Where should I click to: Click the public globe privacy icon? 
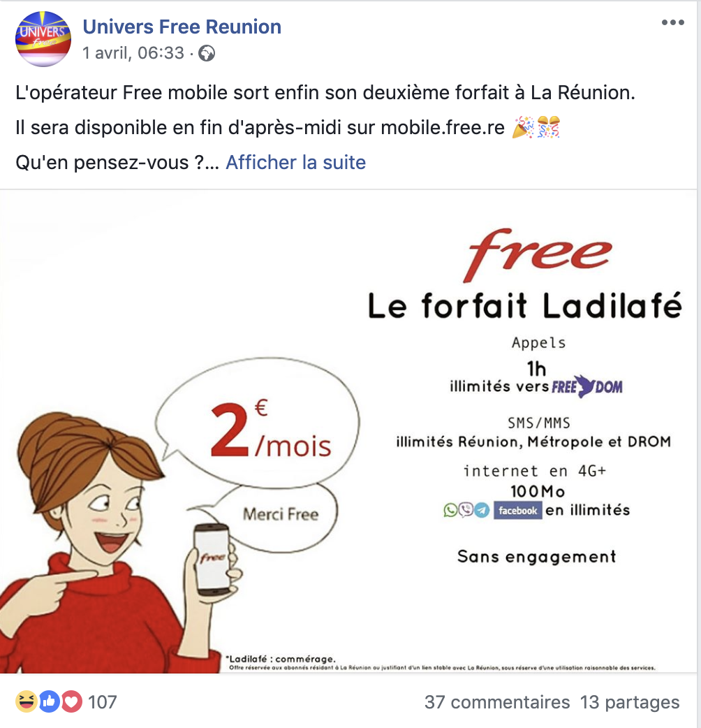pyautogui.click(x=207, y=53)
